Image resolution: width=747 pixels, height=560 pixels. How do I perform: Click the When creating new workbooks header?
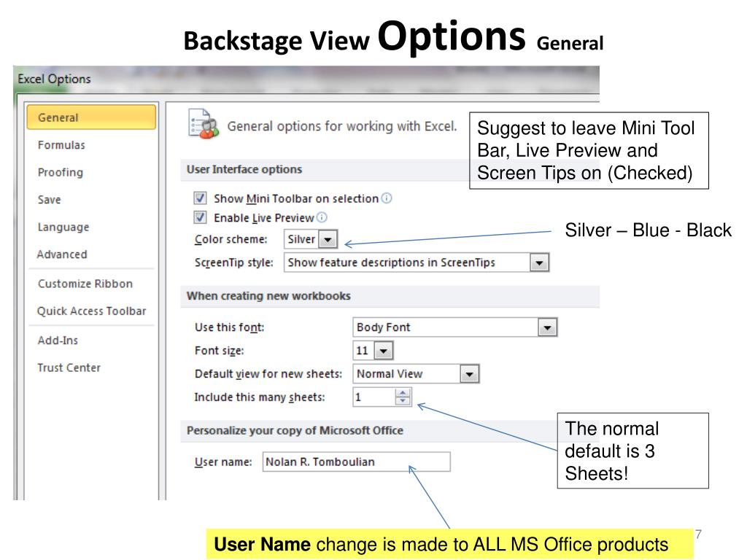pyautogui.click(x=268, y=296)
